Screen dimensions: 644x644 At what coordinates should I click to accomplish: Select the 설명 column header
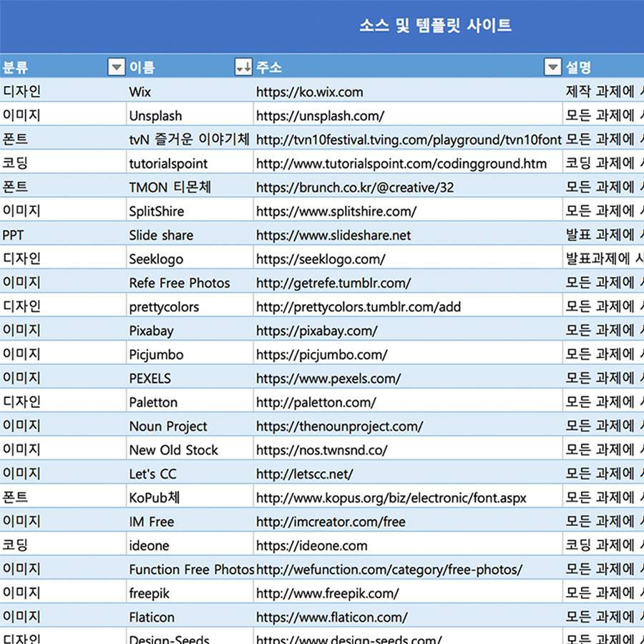tap(578, 67)
